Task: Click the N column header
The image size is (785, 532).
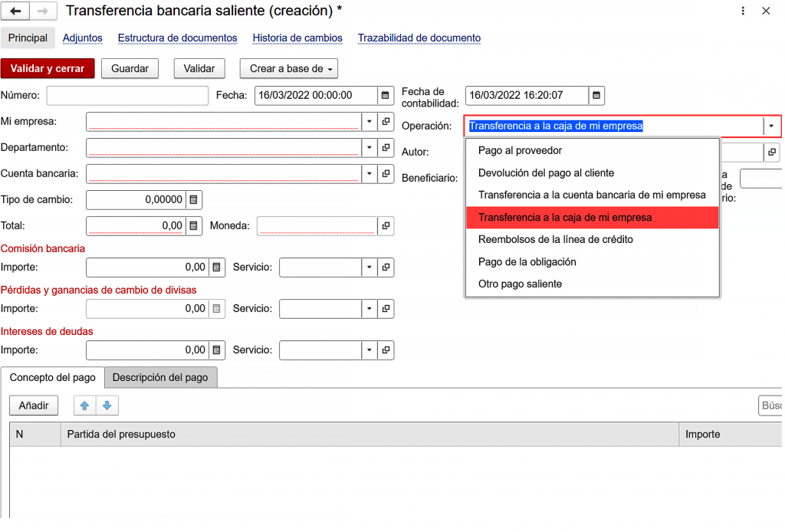Action: [35, 435]
